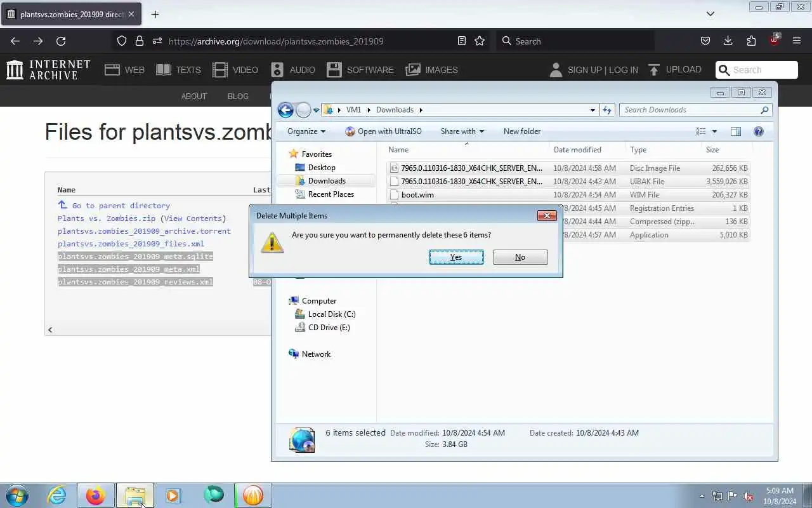Screen dimensions: 812x508
Task: Open the Organize menu in Explorer
Action: point(306,131)
